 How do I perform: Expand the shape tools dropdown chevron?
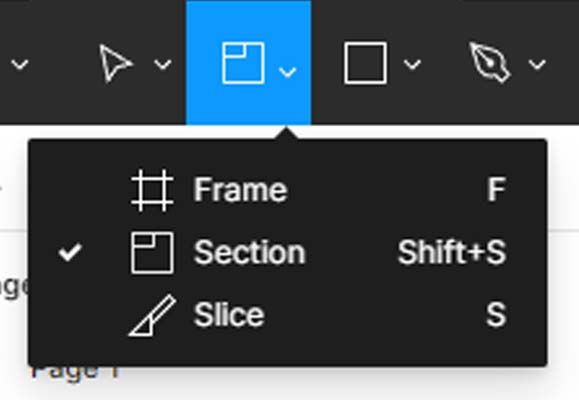click(x=412, y=64)
